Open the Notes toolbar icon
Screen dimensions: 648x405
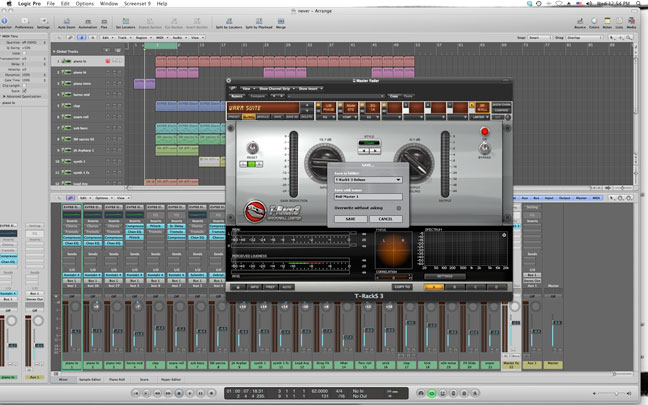pos(607,22)
